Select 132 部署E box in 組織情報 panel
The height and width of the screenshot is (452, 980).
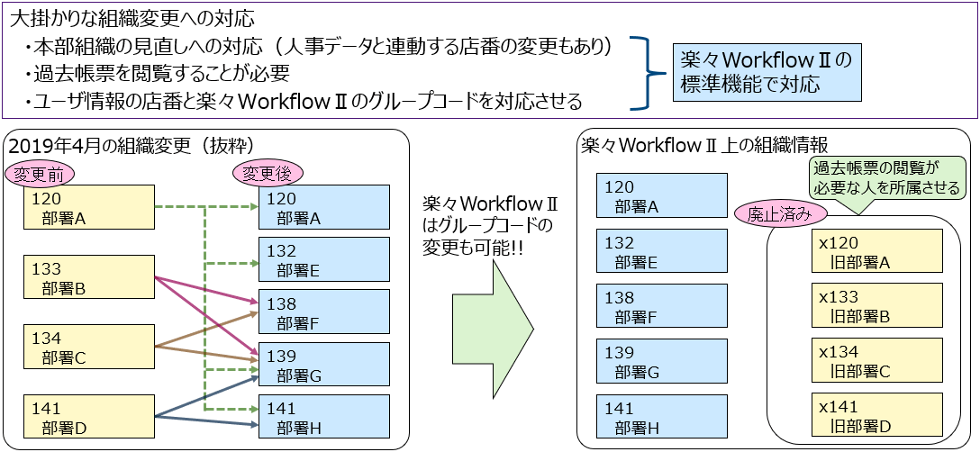tap(662, 250)
